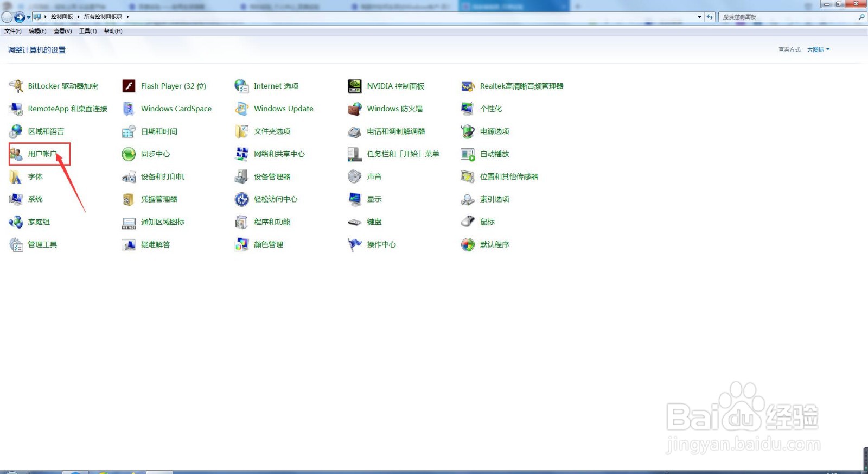Click 控制面板 breadcrumb in address bar
The width and height of the screenshot is (868, 474).
62,17
